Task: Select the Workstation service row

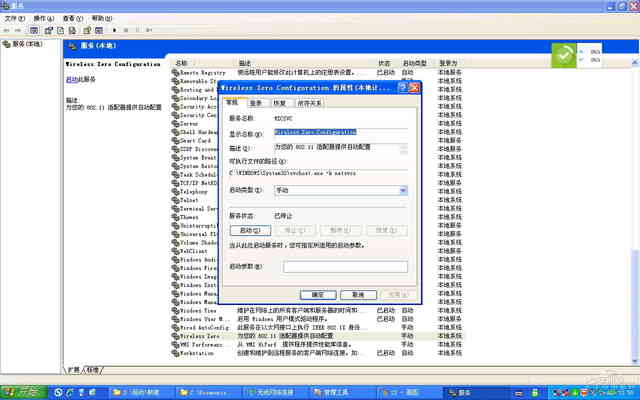Action: click(316, 353)
